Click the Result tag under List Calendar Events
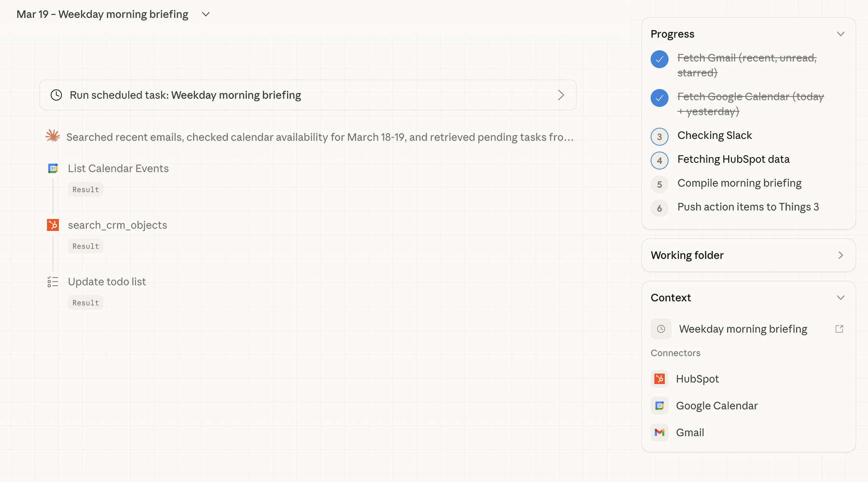Viewport: 868px width, 482px height. coord(85,189)
